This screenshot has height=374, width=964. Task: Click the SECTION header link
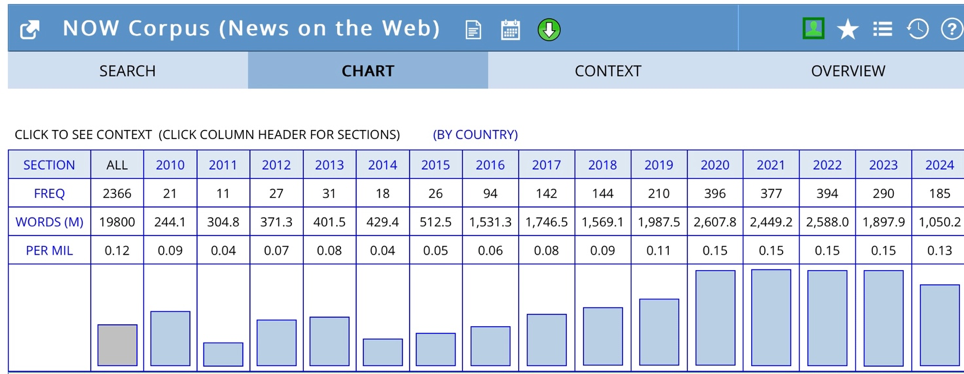[x=49, y=165]
